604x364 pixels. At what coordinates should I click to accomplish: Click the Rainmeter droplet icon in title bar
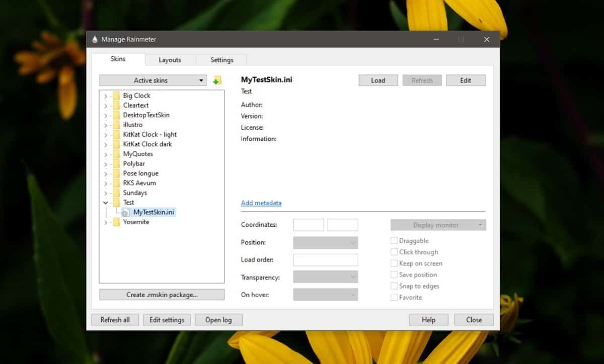tap(95, 39)
